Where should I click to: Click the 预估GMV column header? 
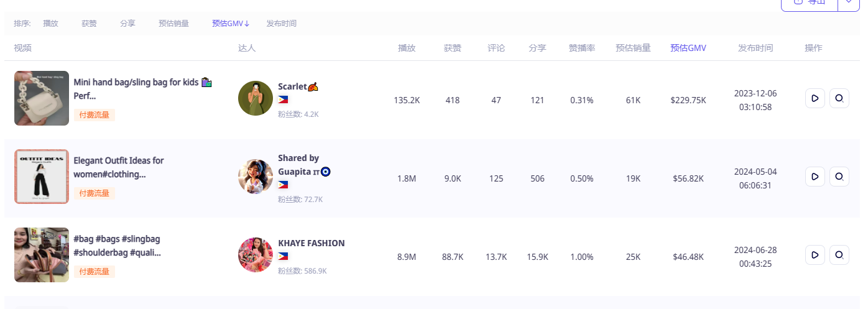click(x=688, y=48)
